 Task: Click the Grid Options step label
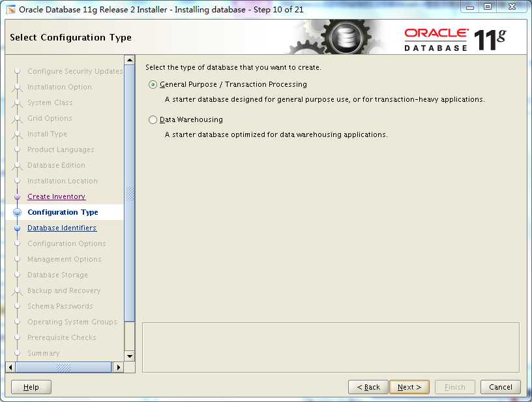(x=50, y=118)
